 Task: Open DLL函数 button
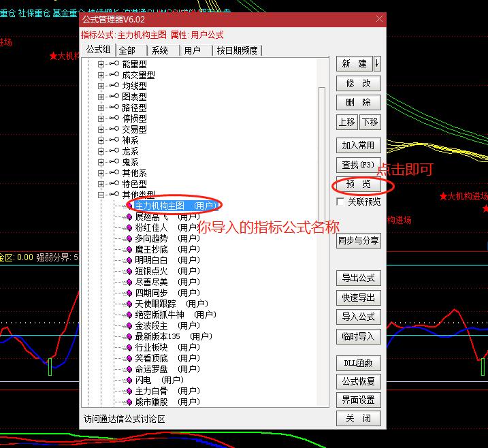coord(359,363)
